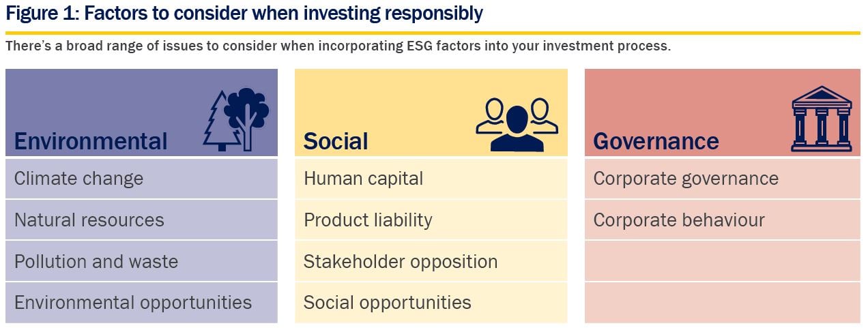Viewport: 868px width, 328px height.
Task: Click the pillared building icon in Governance header
Action: (822, 119)
